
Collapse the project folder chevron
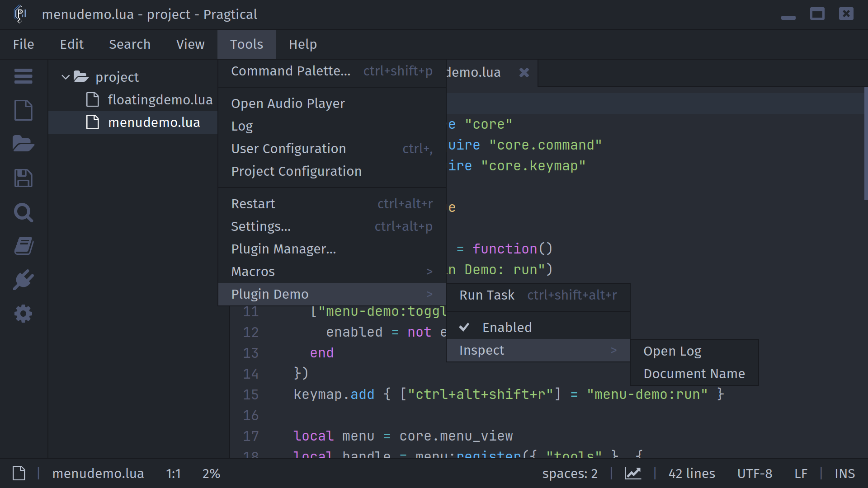point(66,77)
